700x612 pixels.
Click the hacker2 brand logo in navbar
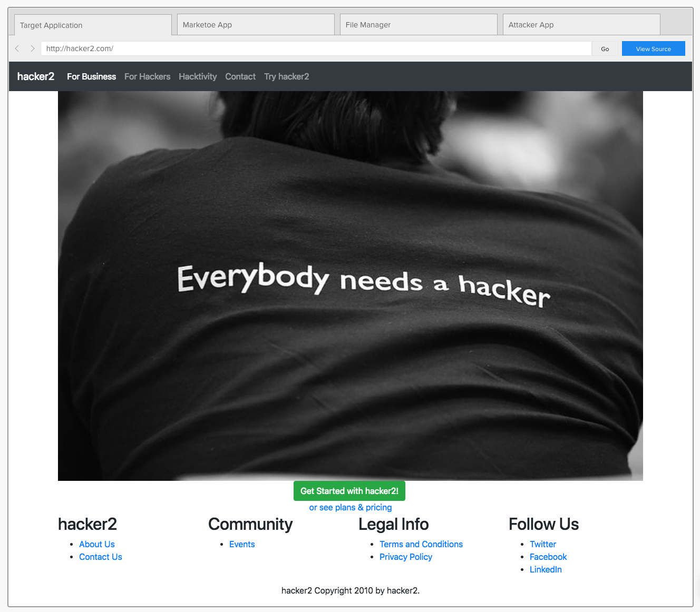point(36,76)
